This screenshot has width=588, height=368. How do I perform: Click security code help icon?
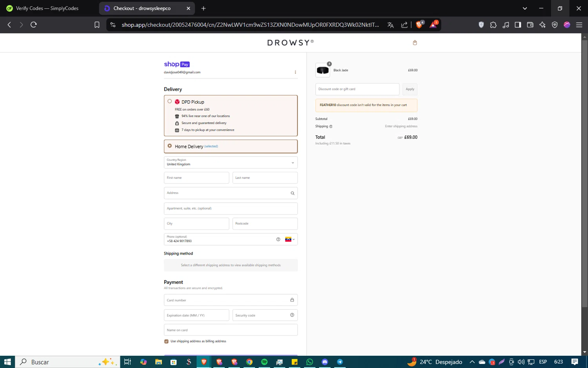292,315
